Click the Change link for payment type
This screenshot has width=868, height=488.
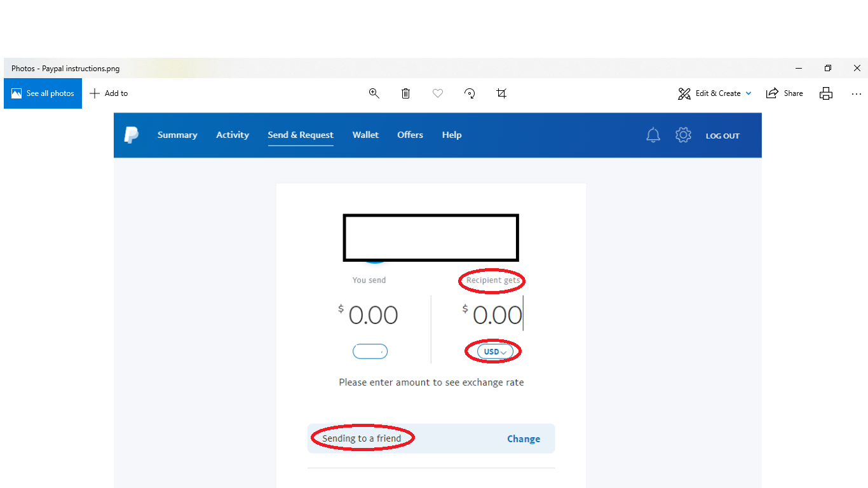click(x=524, y=438)
